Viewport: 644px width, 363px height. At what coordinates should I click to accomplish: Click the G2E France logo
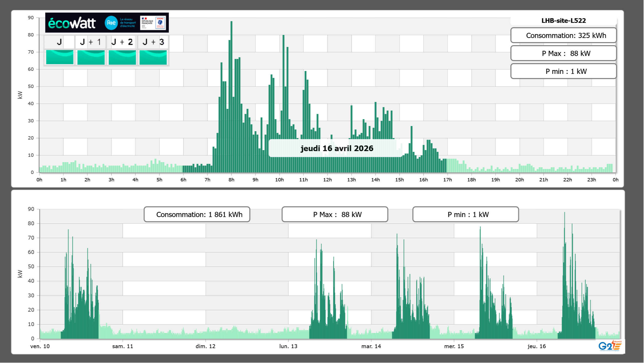(610, 346)
